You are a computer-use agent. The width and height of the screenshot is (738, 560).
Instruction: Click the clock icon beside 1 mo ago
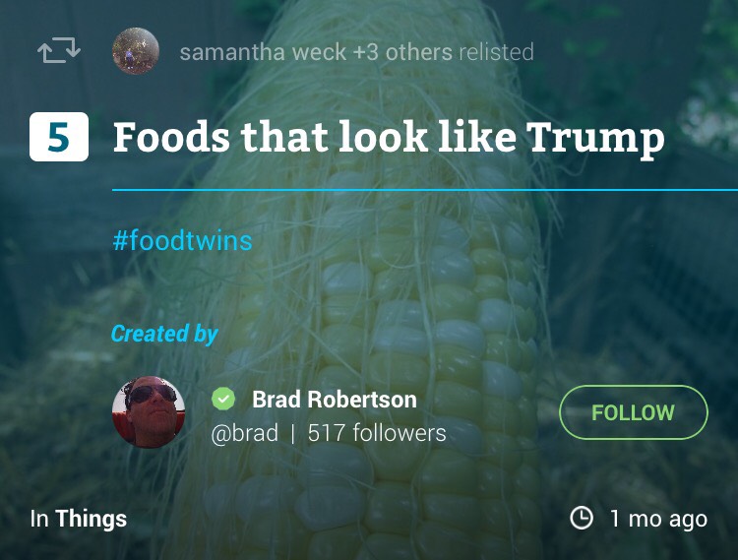582,518
